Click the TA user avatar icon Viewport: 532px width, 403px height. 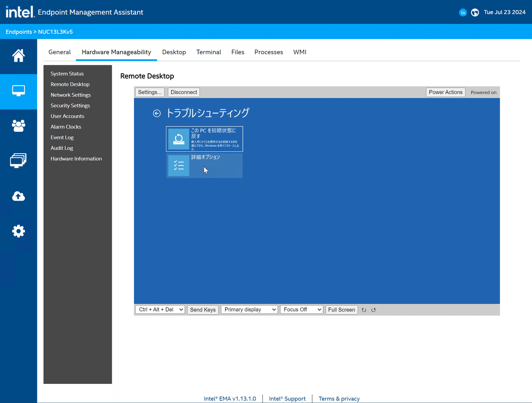(x=463, y=12)
